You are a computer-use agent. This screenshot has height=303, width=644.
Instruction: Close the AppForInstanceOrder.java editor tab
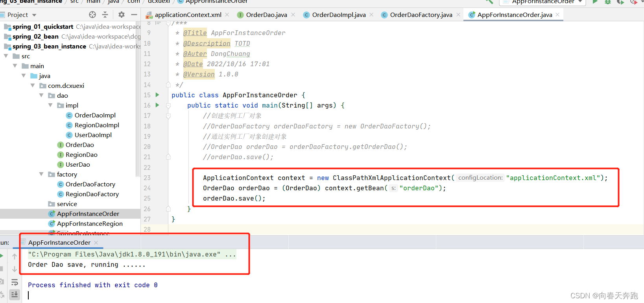[x=557, y=15]
